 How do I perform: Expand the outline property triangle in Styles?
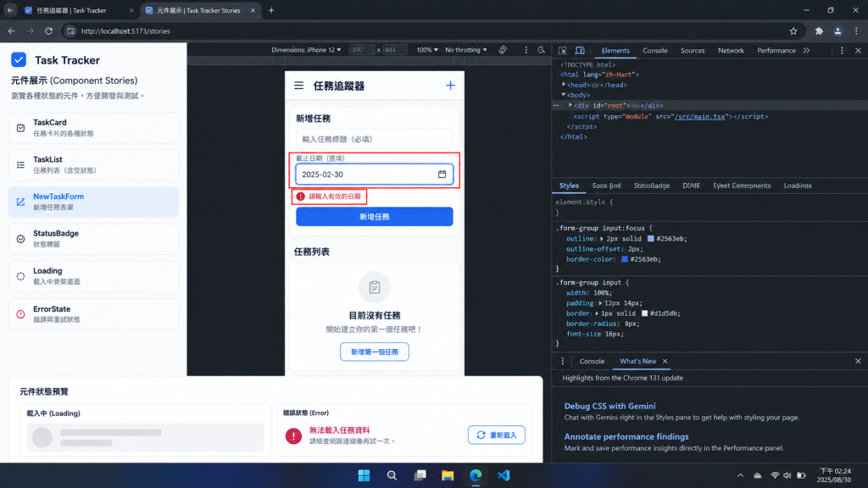pyautogui.click(x=601, y=238)
